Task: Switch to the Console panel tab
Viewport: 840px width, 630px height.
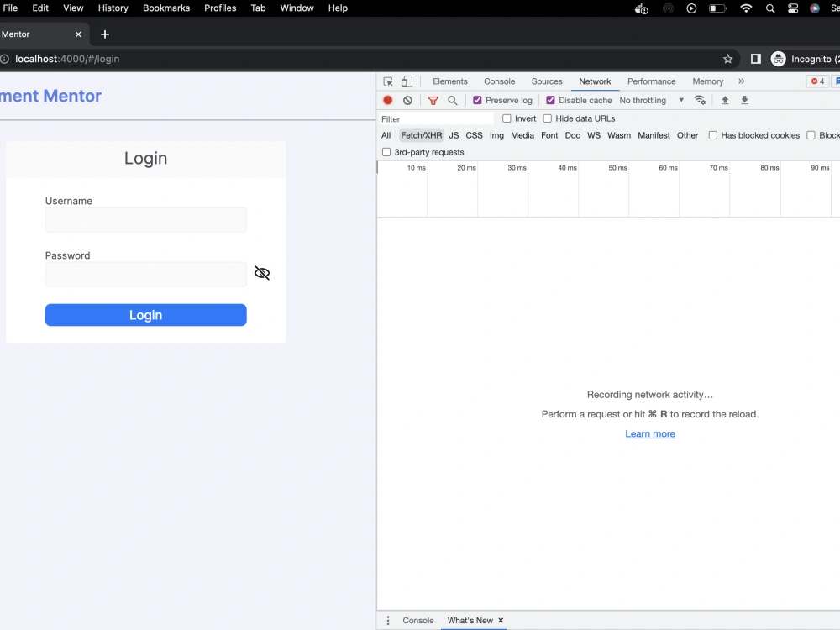Action: (499, 81)
